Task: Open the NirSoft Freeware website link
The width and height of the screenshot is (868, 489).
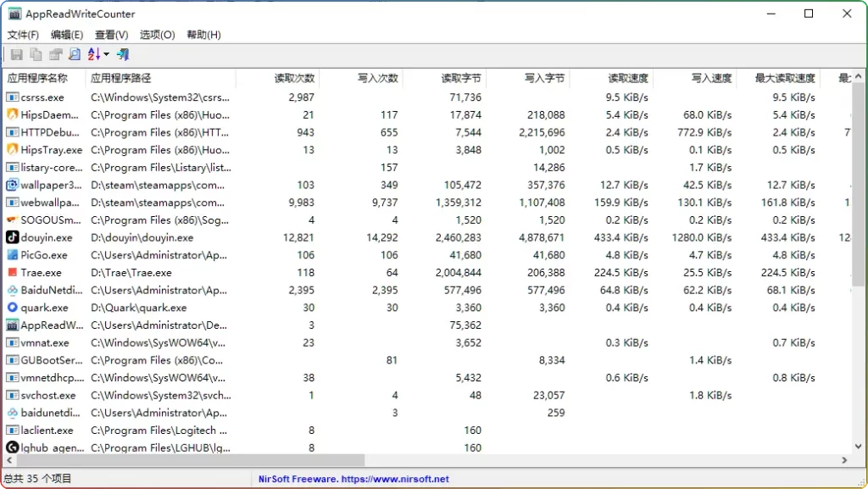Action: click(x=353, y=479)
